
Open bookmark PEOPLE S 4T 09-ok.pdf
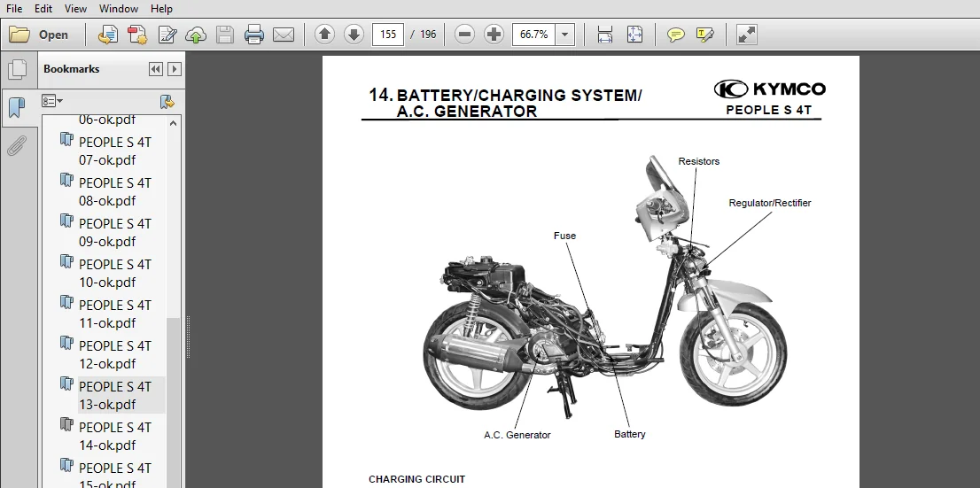point(115,232)
